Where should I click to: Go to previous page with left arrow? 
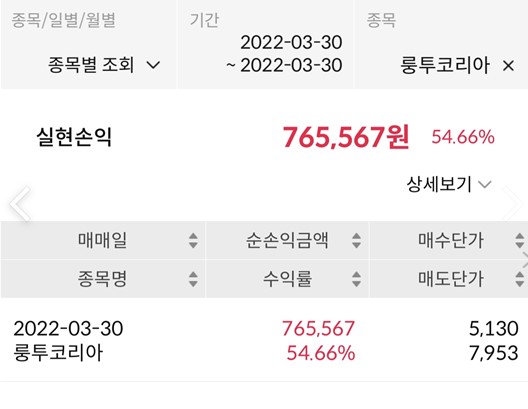(21, 203)
